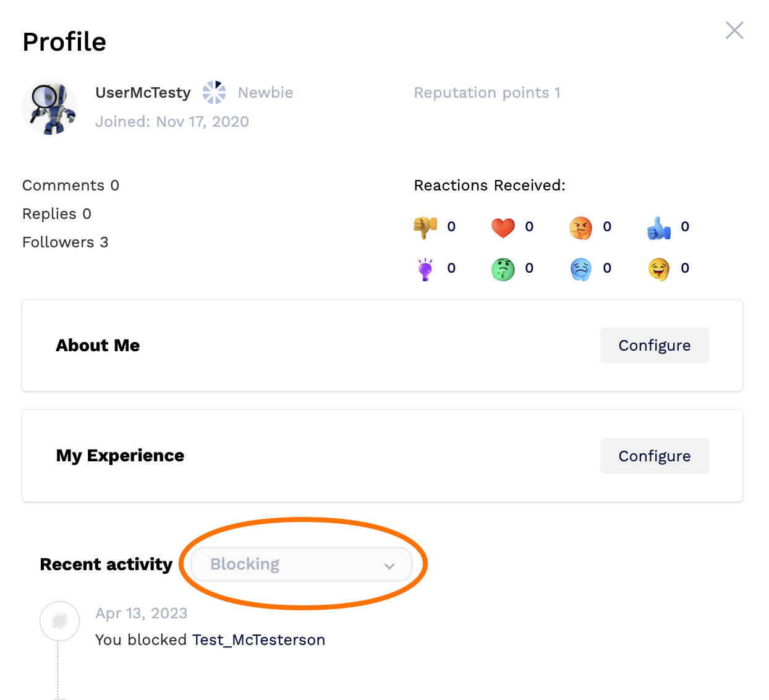Image resolution: width=769 pixels, height=700 pixels.
Task: Select the green skeptical face reaction icon
Action: pos(503,268)
